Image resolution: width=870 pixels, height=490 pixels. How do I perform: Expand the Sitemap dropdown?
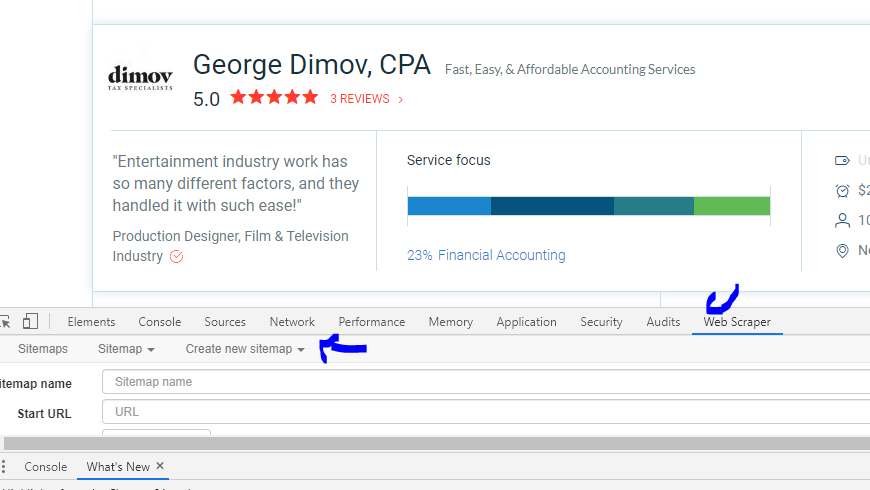pyautogui.click(x=126, y=349)
